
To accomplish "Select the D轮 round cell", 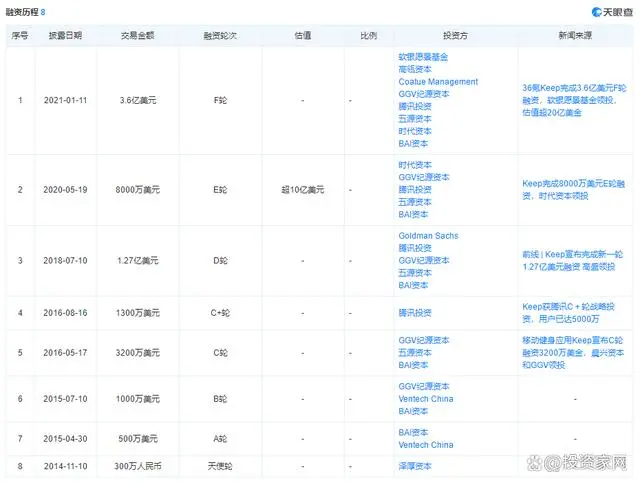I will click(220, 260).
